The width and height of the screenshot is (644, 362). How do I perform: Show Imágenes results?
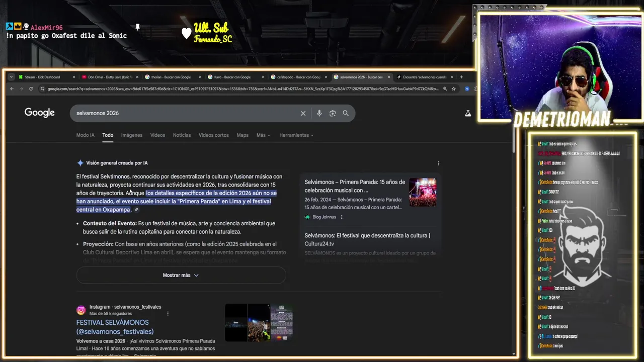tap(132, 135)
